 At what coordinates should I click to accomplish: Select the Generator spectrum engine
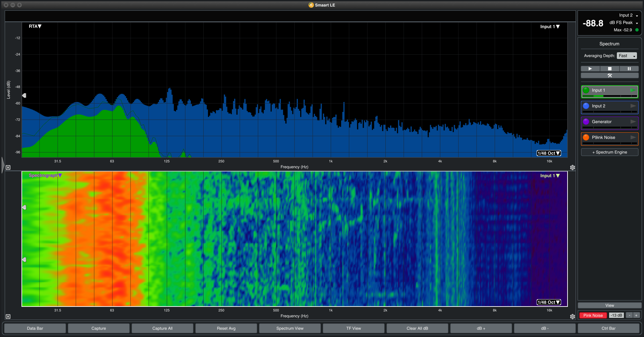[x=610, y=123]
